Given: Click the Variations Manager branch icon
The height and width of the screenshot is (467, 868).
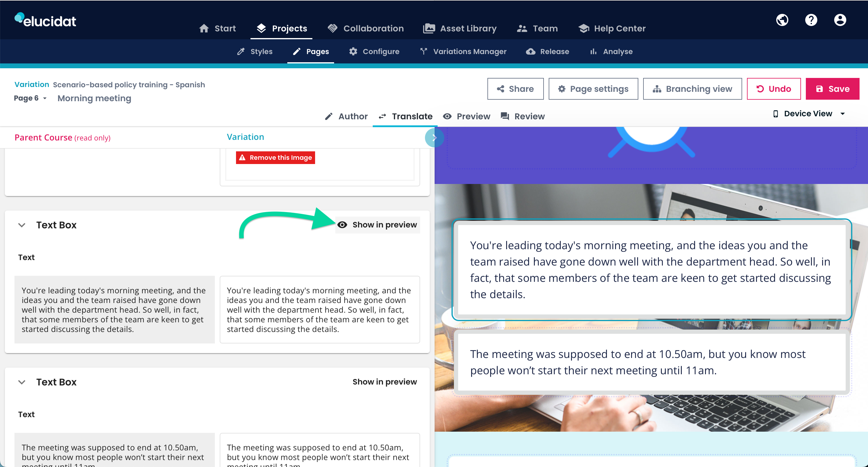Looking at the screenshot, I should [423, 51].
